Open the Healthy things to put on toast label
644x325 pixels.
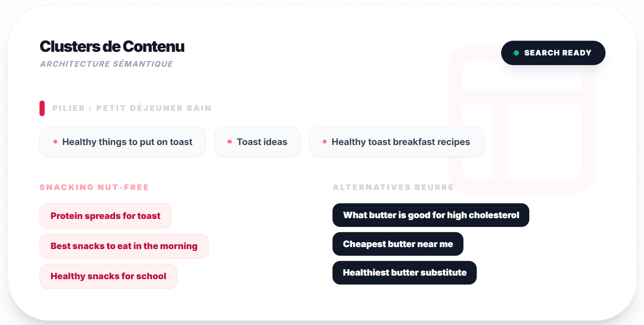click(127, 142)
